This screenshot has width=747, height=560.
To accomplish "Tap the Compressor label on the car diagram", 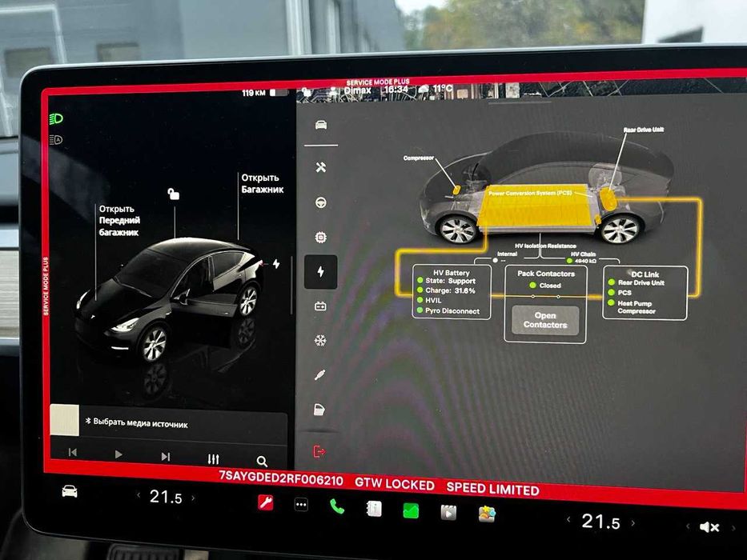I will (418, 158).
